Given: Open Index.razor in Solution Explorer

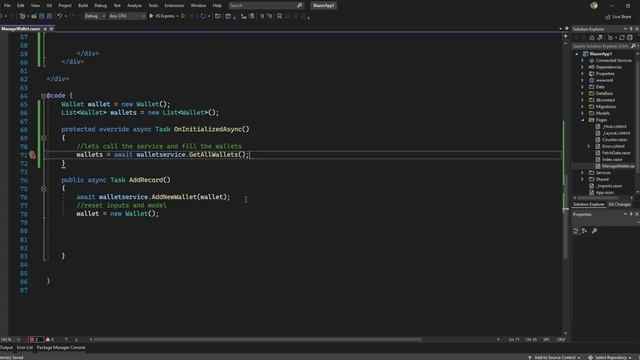Looking at the screenshot, I should click(612, 160).
